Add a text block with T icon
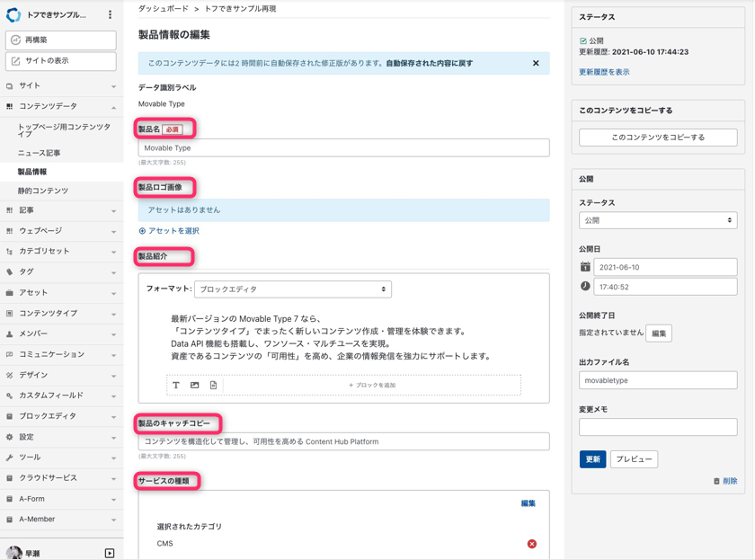Viewport: 755px width, 560px height. click(176, 386)
